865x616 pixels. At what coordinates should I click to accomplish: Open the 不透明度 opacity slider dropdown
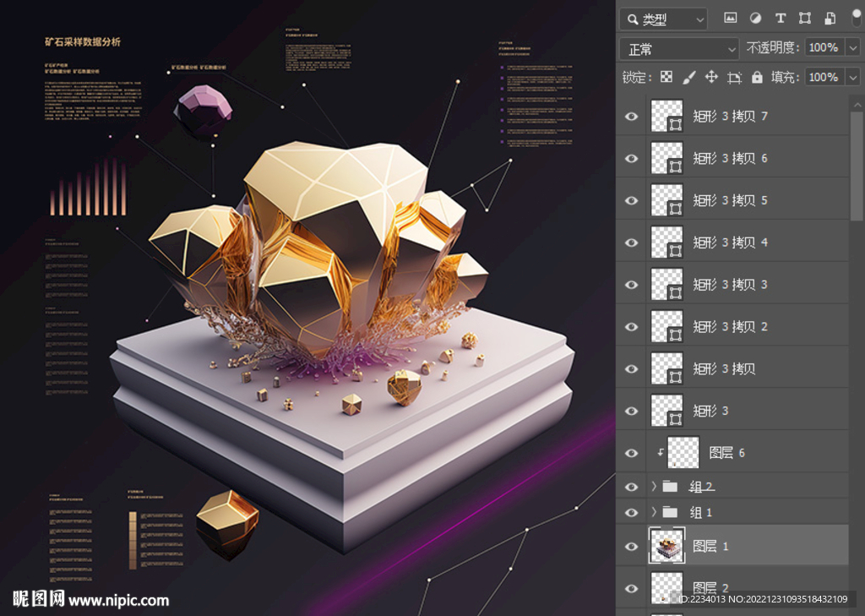[x=852, y=48]
